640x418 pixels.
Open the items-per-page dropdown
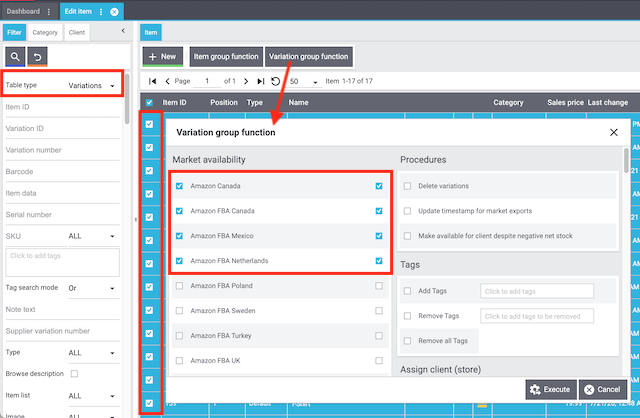pos(302,81)
